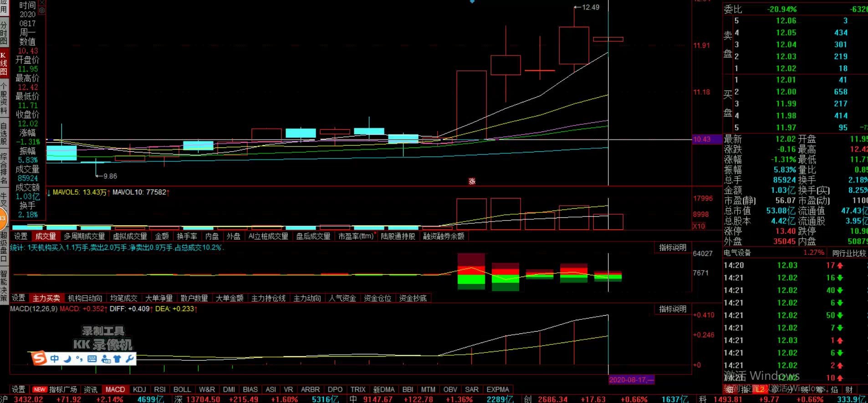Open Sogou wrench toolbox icon

click(129, 359)
